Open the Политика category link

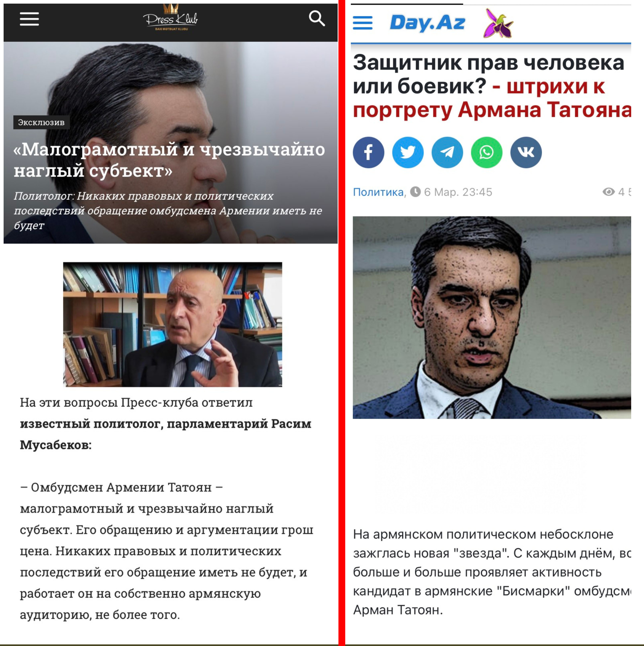[378, 192]
